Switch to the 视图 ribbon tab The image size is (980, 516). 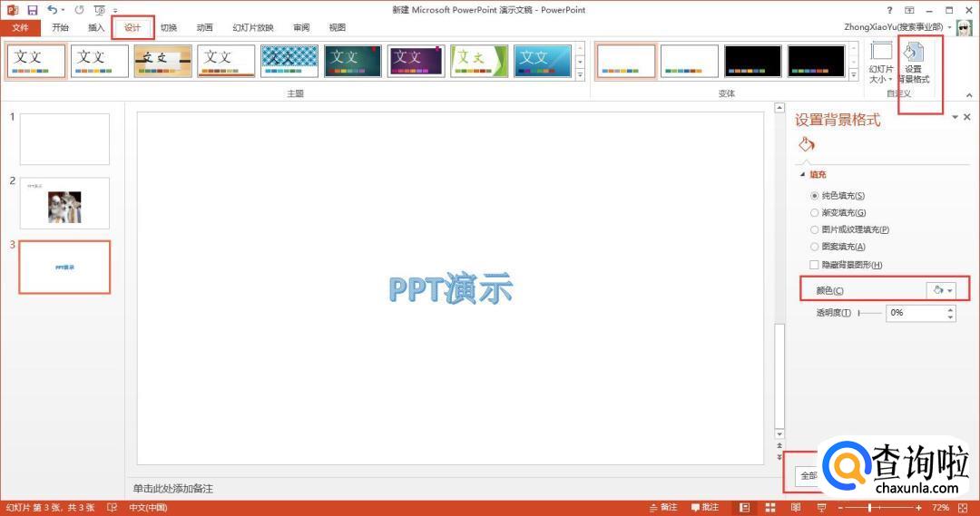click(x=338, y=27)
